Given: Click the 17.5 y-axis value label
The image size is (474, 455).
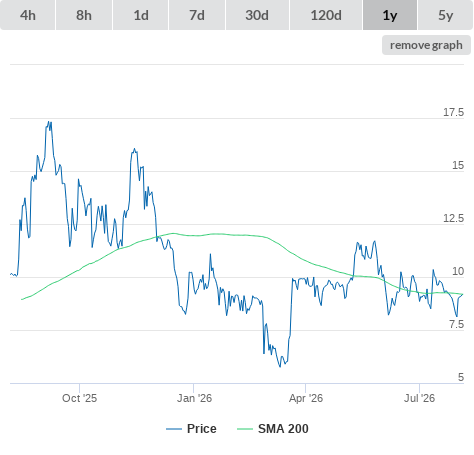Looking at the screenshot, I should pyautogui.click(x=453, y=112).
